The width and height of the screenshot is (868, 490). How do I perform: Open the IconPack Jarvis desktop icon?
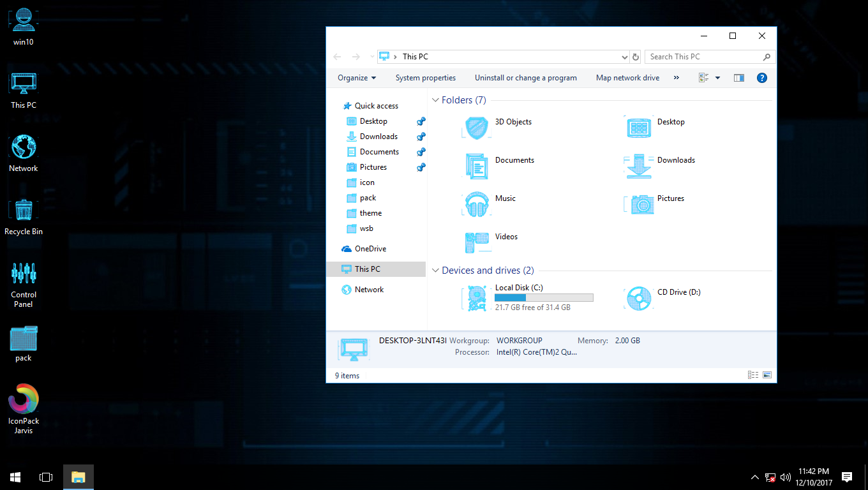(x=23, y=403)
